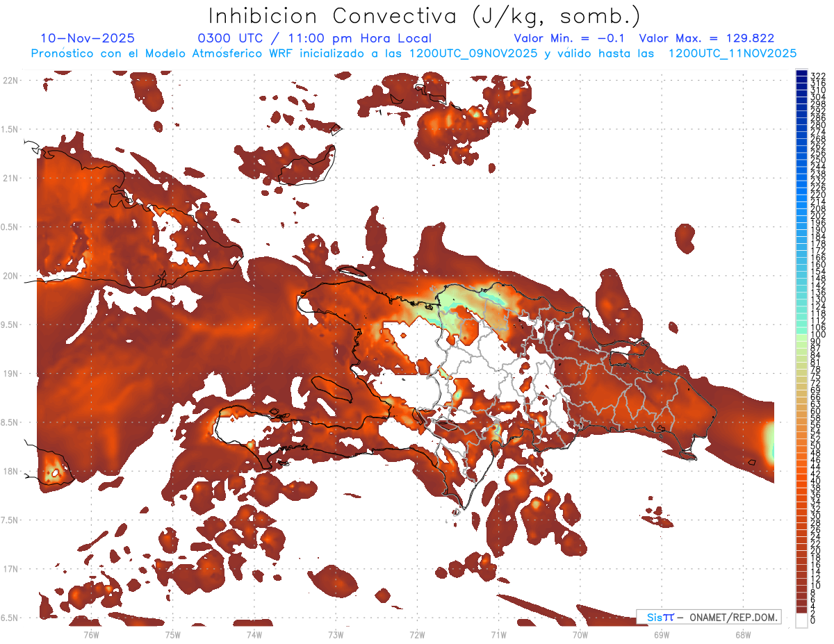
Task: Click the 'Pronostico con el Modelo Atmosferico WRF' line
Action: (414, 53)
